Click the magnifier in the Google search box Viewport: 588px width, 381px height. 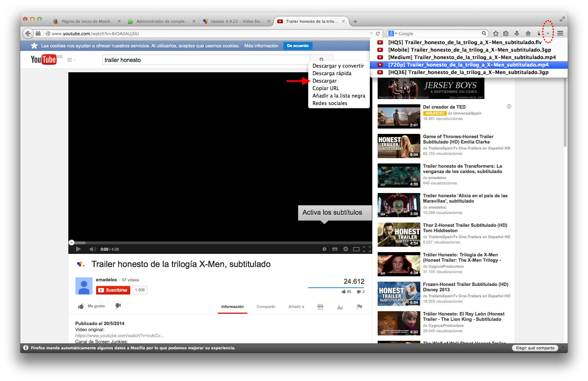484,33
